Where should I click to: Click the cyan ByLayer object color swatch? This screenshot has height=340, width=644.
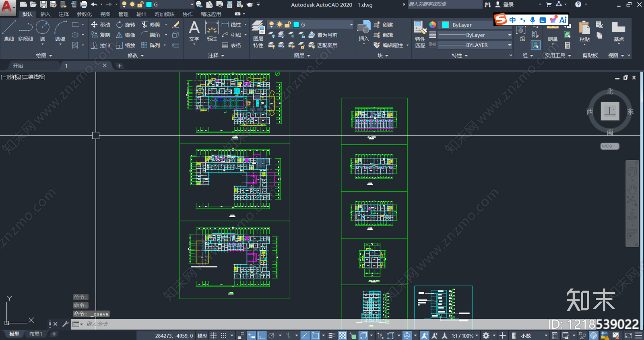[446, 25]
